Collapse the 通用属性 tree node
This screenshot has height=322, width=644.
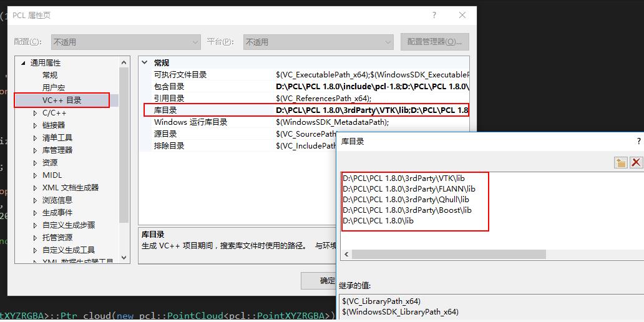click(x=22, y=63)
